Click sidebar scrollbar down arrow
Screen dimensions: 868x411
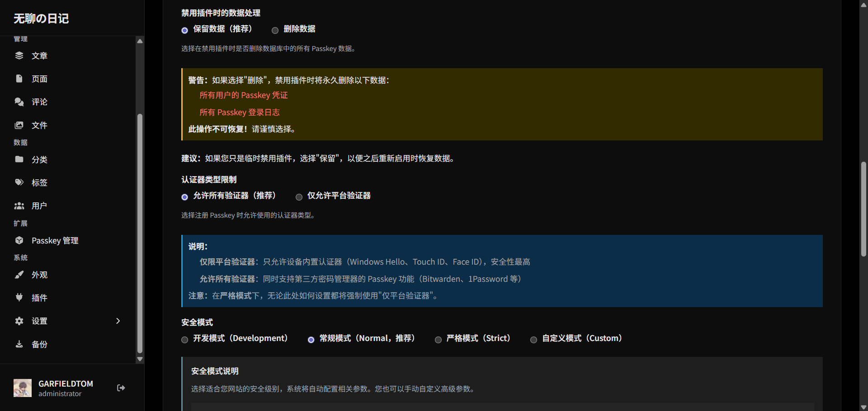(140, 359)
